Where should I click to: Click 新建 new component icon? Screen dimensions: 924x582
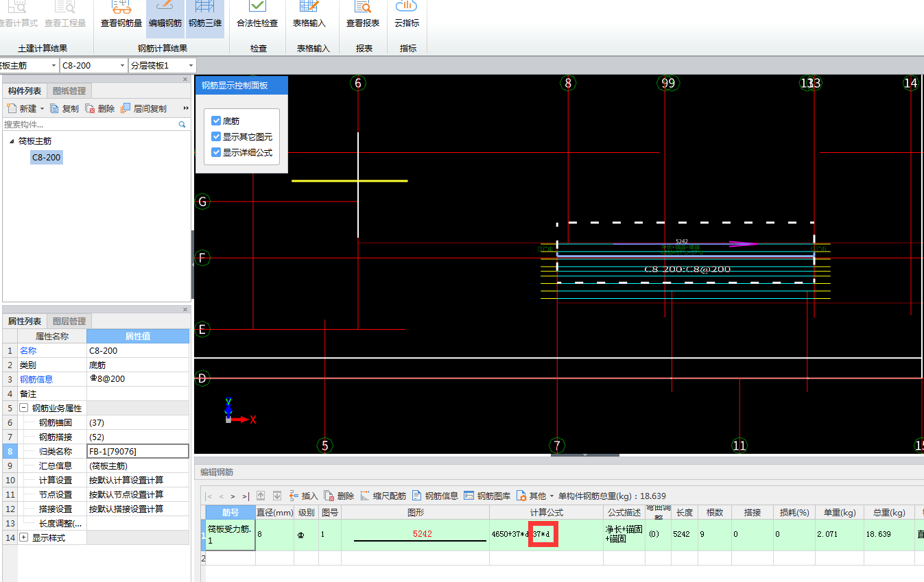pos(11,108)
